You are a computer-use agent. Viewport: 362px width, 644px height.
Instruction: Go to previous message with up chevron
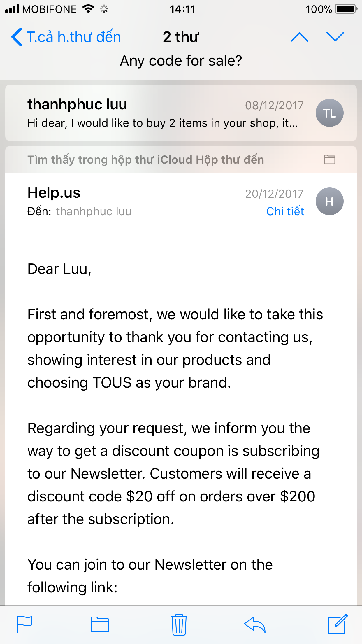[299, 37]
